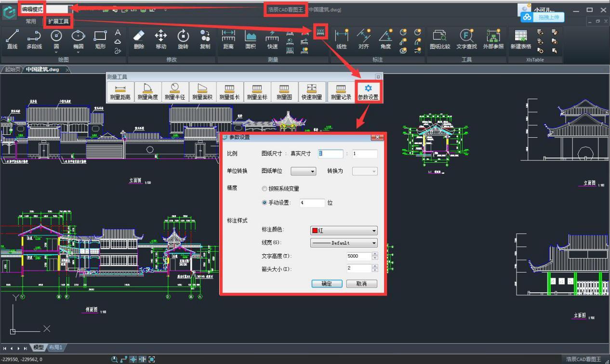This screenshot has height=364, width=610.
Task: Click the first 比例 scale input field
Action: 330,154
